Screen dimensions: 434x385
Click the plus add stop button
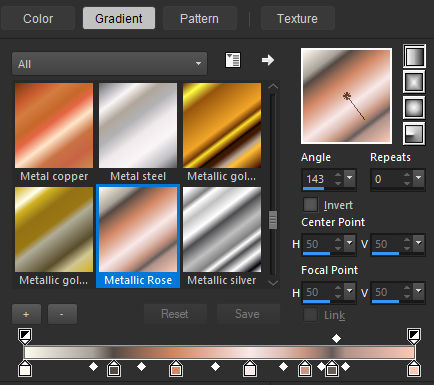[26, 314]
